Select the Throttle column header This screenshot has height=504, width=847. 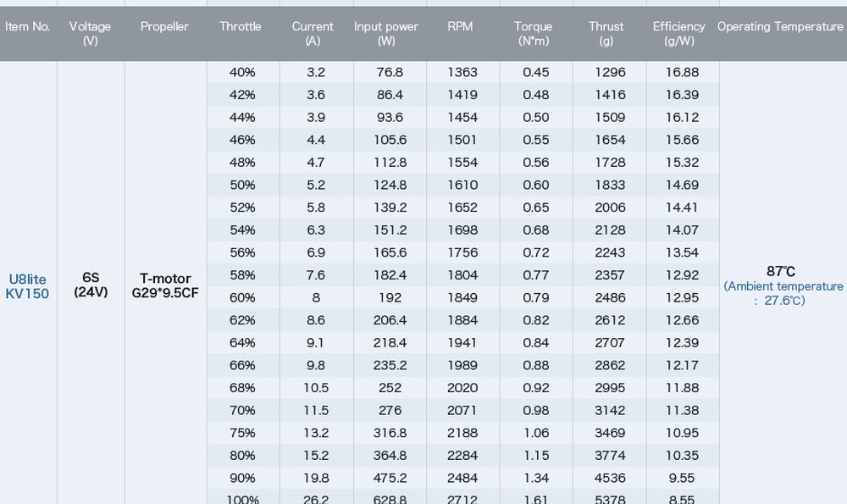pos(241,26)
